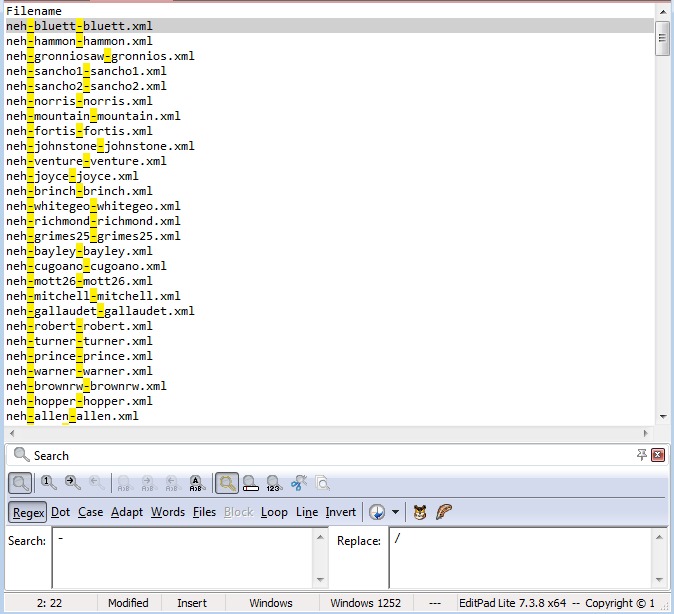Click the Cut Matches scissors icon

click(x=299, y=483)
